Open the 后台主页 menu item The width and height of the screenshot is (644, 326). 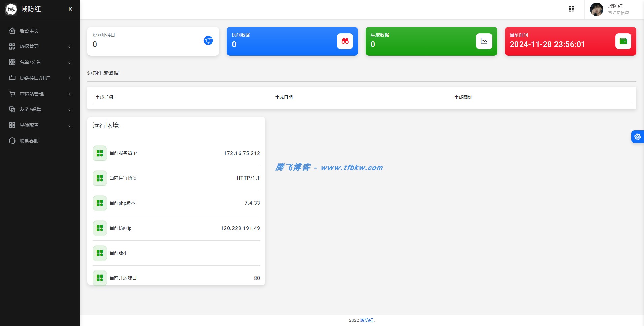(40, 31)
